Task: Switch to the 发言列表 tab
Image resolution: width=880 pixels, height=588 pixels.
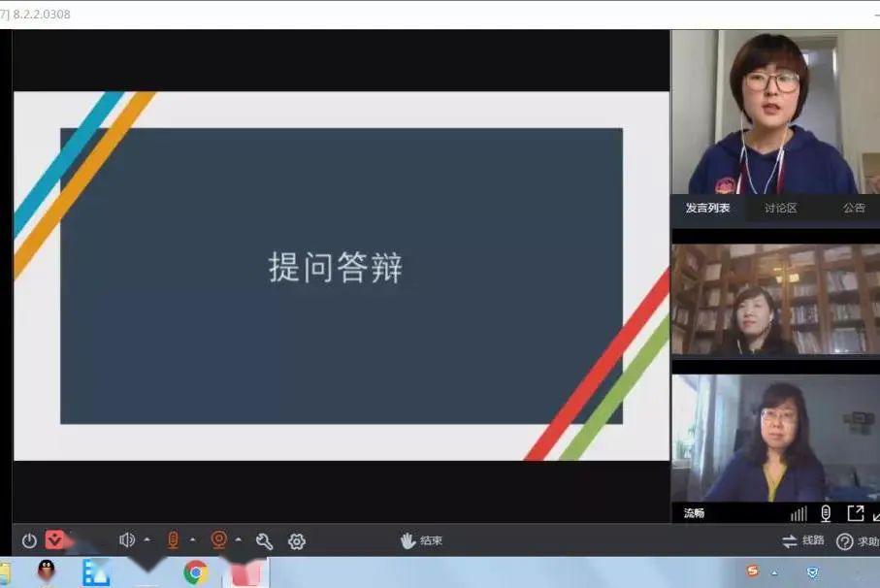Action: pyautogui.click(x=707, y=209)
